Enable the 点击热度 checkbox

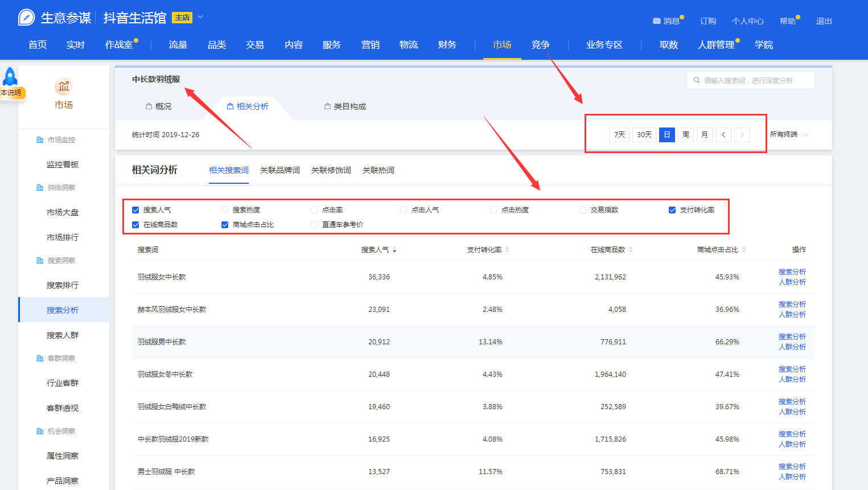click(x=493, y=210)
